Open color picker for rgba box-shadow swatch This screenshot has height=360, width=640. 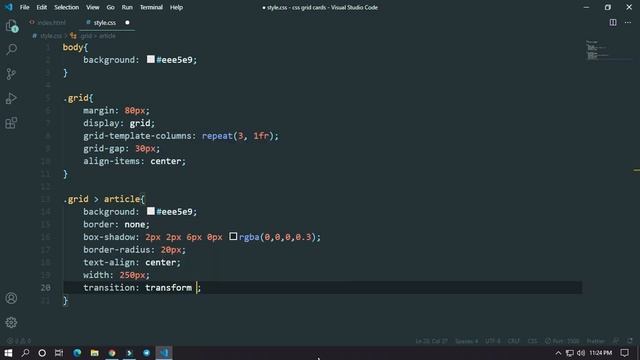[x=233, y=236]
